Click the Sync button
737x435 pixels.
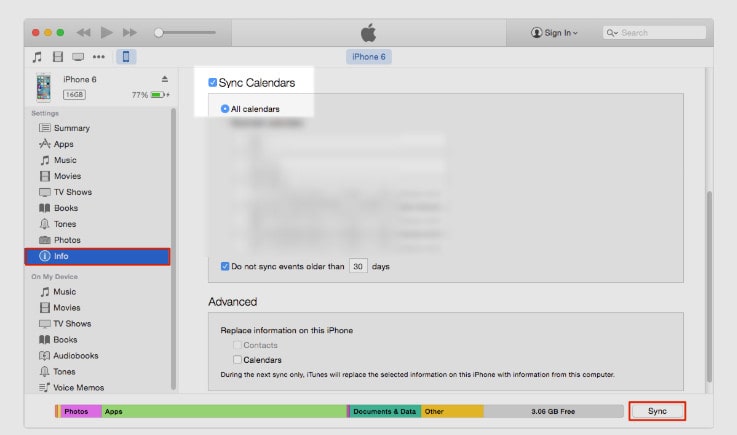click(x=657, y=411)
